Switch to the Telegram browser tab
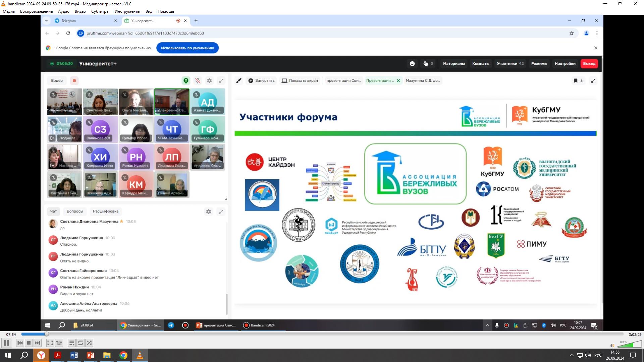The image size is (644, 362). point(86,21)
